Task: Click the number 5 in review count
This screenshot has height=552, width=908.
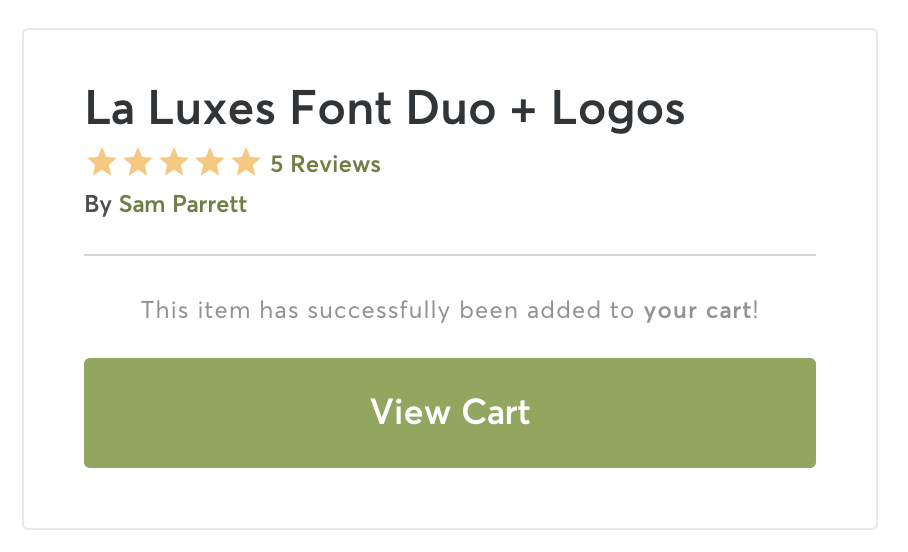Action: coord(277,164)
